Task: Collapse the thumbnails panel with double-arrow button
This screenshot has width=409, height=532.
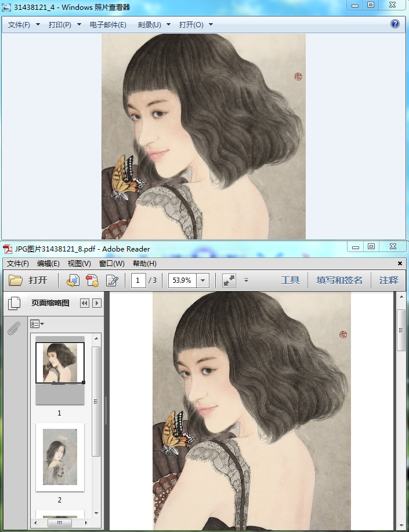Action: (x=84, y=303)
